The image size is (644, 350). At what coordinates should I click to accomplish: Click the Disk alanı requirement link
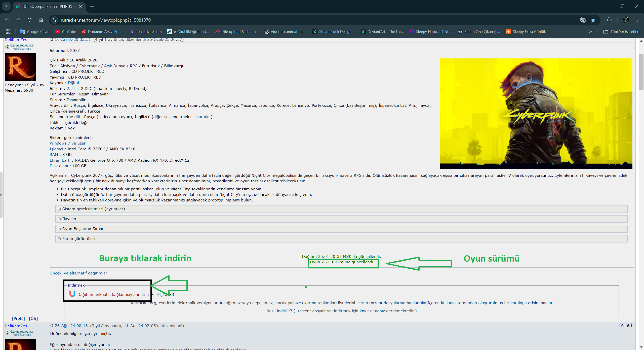click(59, 166)
